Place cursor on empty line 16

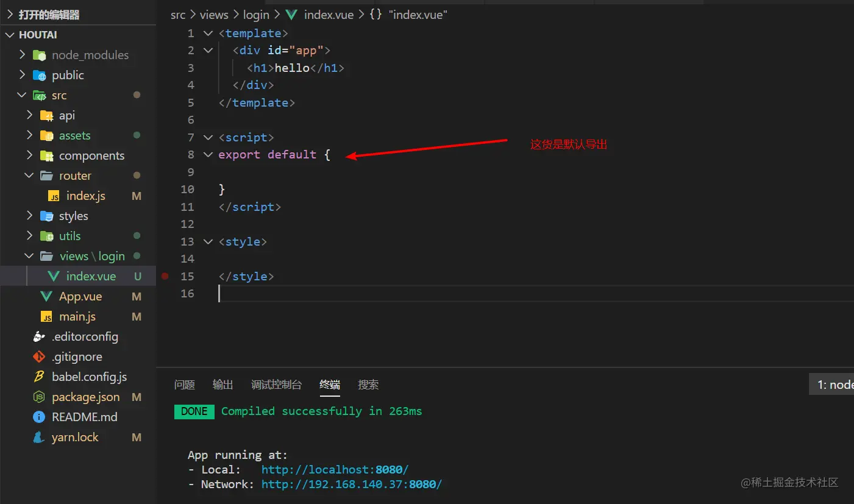(536, 294)
